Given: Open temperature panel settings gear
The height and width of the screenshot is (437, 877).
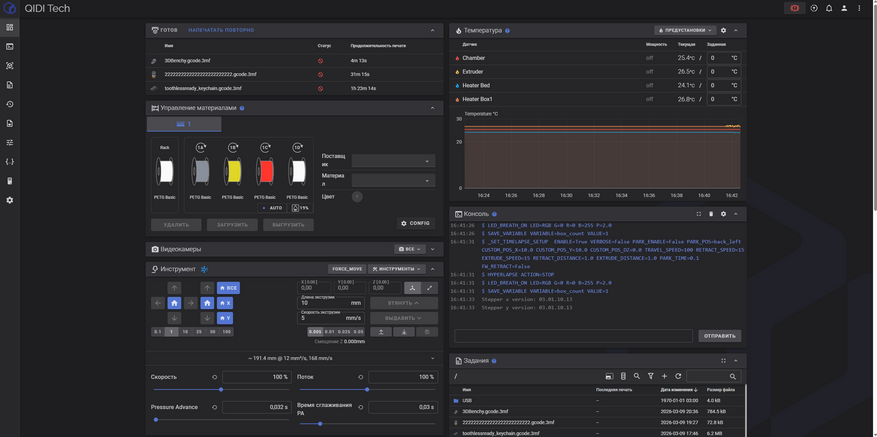Looking at the screenshot, I should (724, 30).
